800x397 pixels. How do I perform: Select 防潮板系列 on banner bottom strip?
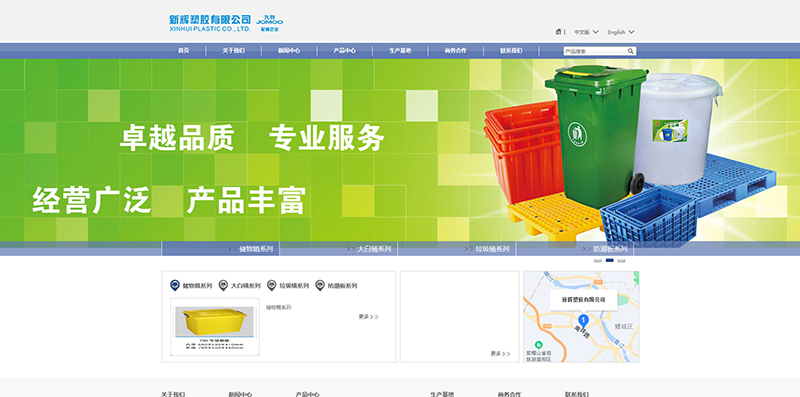[610, 249]
